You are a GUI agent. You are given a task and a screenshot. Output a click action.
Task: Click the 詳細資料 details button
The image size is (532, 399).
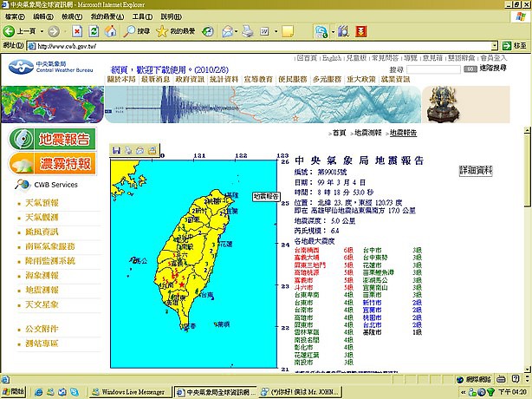click(476, 170)
